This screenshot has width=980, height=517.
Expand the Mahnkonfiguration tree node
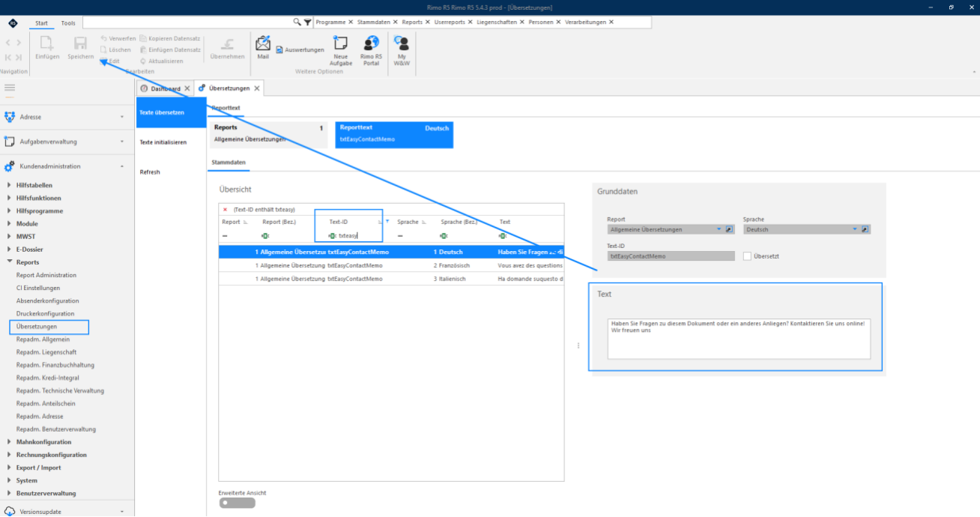coord(9,442)
